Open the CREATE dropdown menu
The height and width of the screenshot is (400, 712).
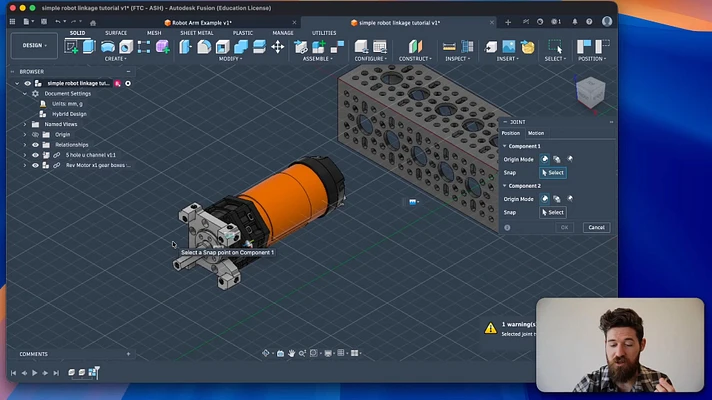coord(115,59)
